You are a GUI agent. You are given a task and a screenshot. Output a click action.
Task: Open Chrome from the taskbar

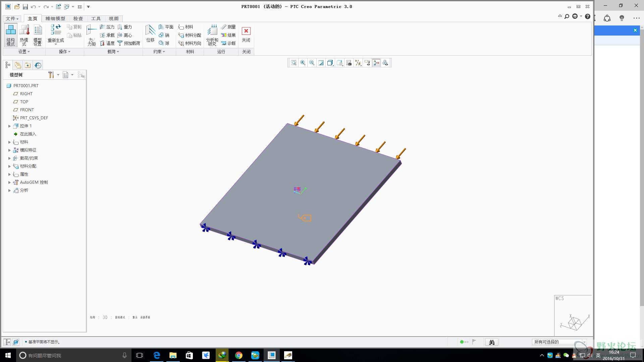(x=239, y=355)
